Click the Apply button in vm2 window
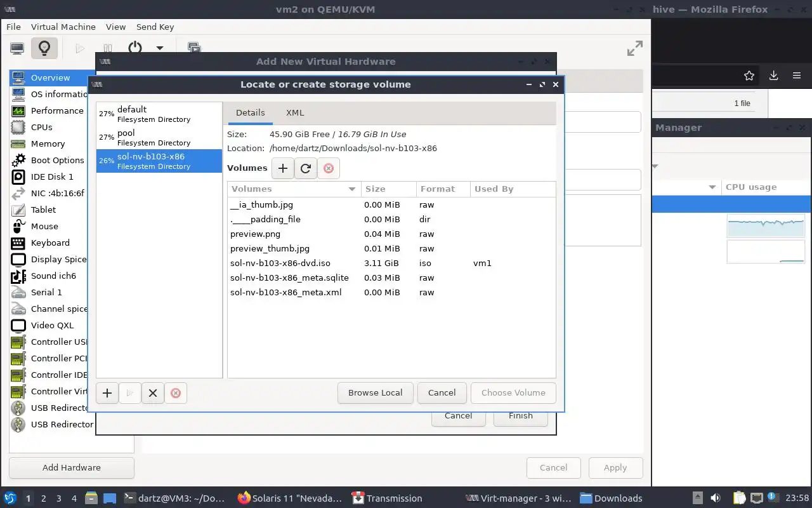812x508 pixels. (615, 467)
